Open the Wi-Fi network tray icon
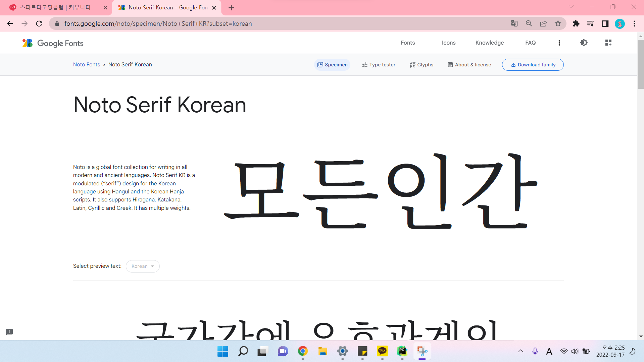644x362 pixels. click(564, 351)
